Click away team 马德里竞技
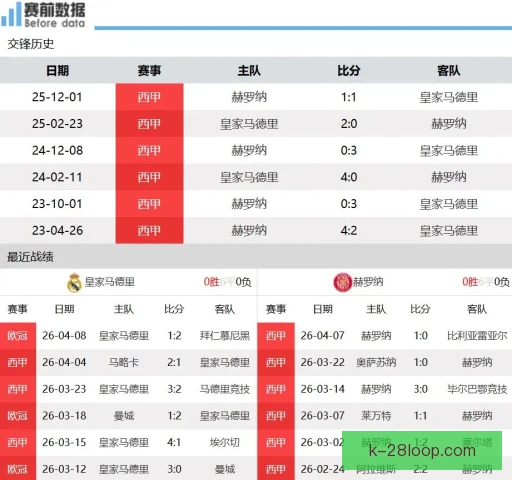 (225, 389)
